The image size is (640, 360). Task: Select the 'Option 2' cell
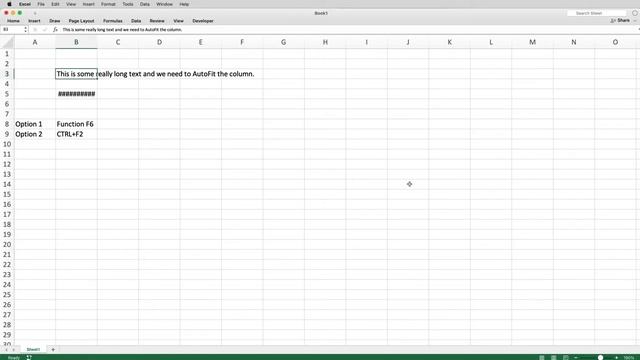[35, 134]
